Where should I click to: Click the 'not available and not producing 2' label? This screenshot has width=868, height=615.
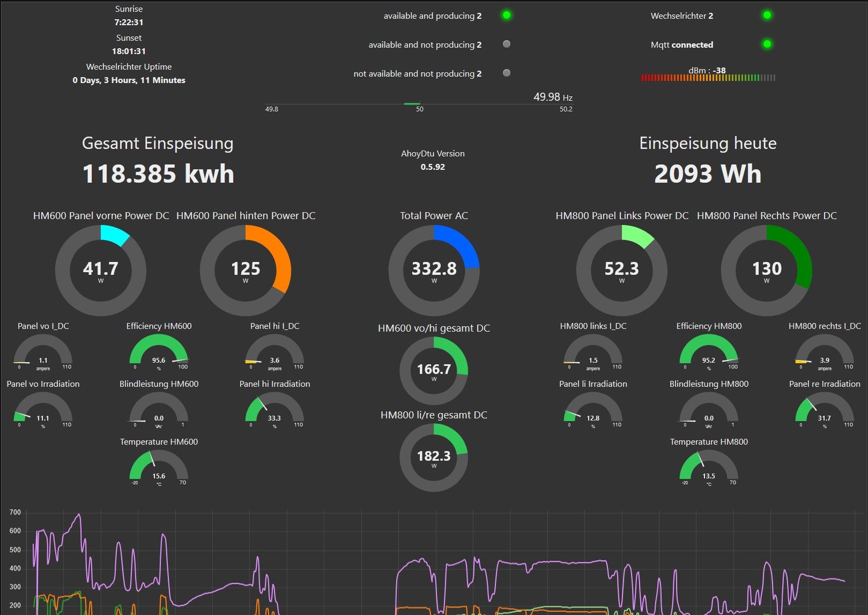(x=418, y=73)
